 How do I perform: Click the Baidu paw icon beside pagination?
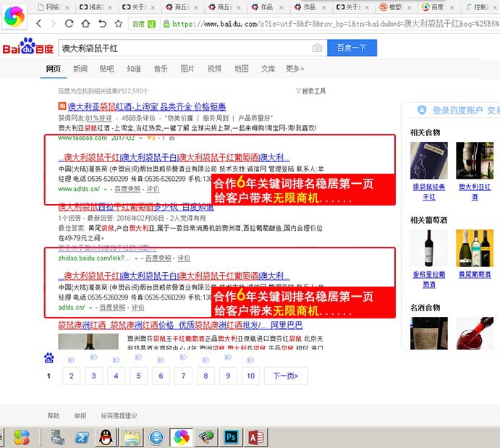point(48,358)
